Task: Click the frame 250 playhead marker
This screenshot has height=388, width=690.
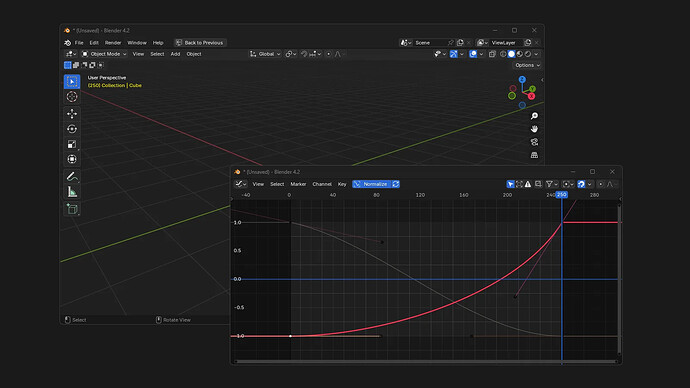Action: (x=562, y=194)
